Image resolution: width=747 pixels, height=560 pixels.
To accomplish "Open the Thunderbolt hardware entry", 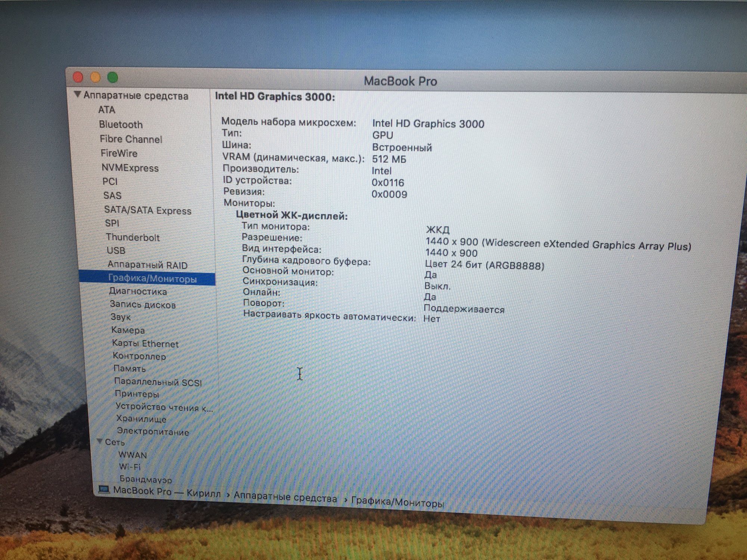I will pyautogui.click(x=133, y=237).
